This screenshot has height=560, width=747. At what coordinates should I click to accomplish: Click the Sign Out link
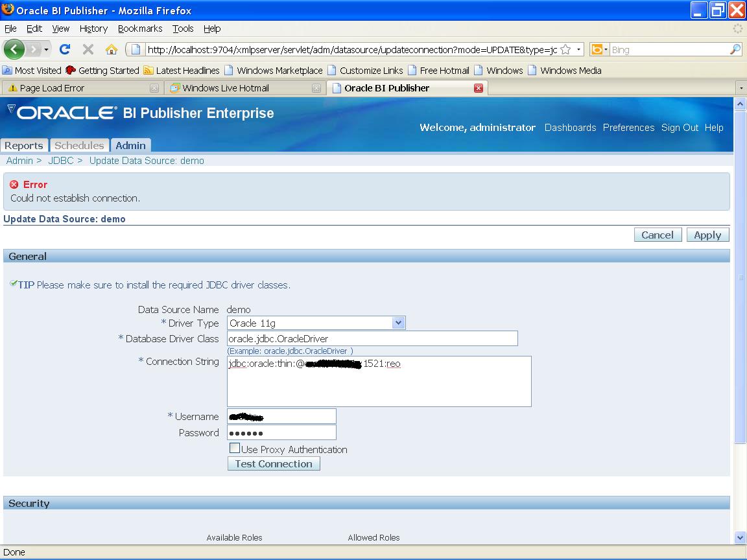[x=680, y=128]
